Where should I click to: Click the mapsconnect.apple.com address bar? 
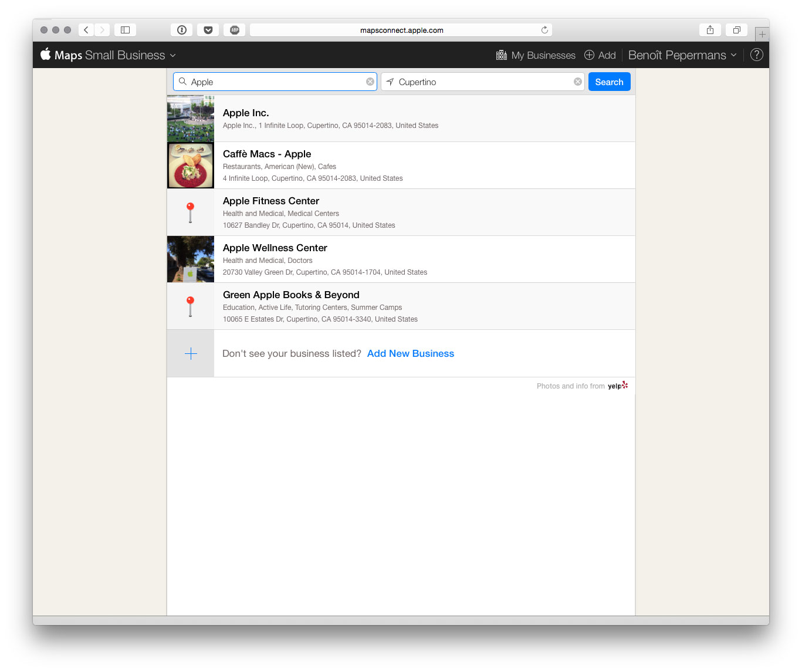tap(401, 30)
